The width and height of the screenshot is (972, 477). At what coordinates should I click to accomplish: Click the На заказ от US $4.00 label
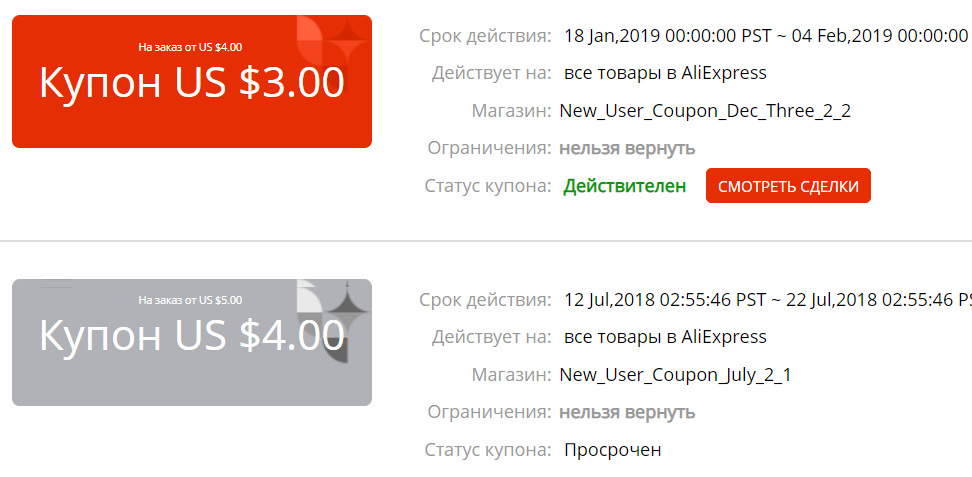click(x=190, y=47)
